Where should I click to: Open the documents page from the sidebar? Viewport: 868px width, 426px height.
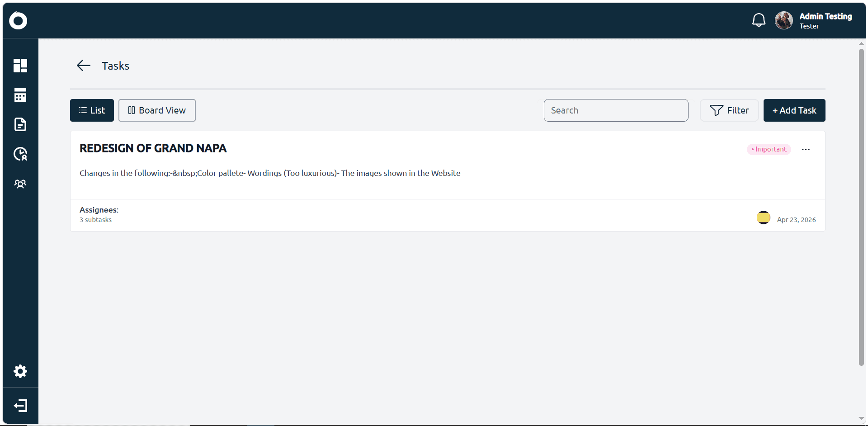point(20,125)
